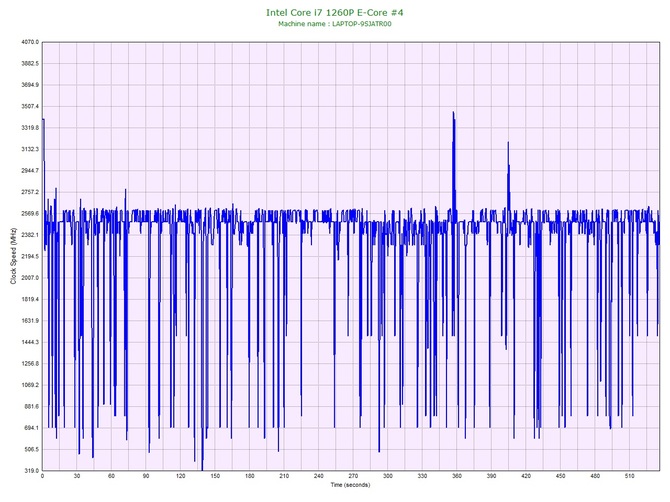Click the 450 seconds x-axis tick label
Viewport: 670px width, 502px height.
tap(561, 476)
